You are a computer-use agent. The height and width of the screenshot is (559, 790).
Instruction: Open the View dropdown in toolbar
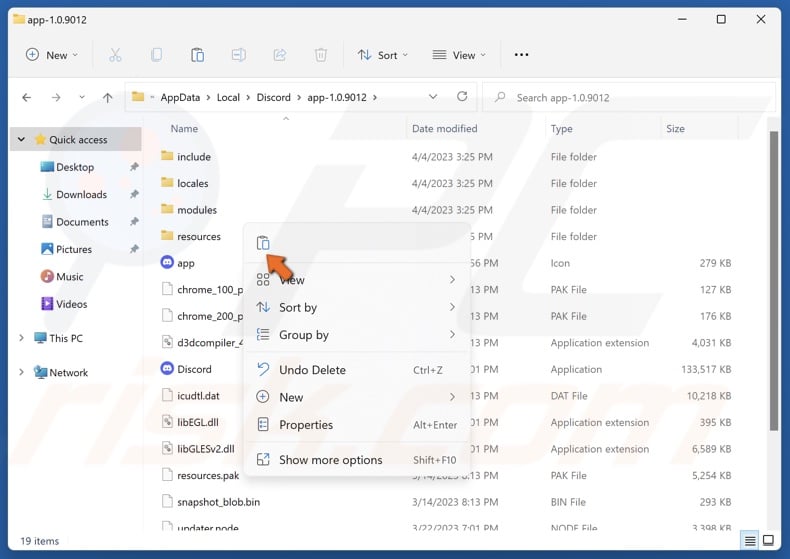point(459,55)
